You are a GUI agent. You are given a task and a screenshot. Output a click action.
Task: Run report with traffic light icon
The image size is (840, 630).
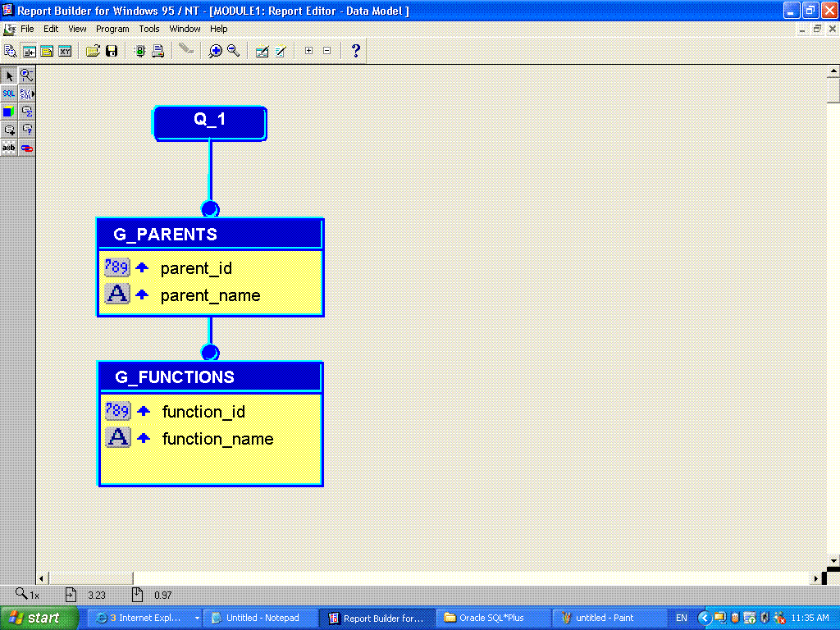139,51
